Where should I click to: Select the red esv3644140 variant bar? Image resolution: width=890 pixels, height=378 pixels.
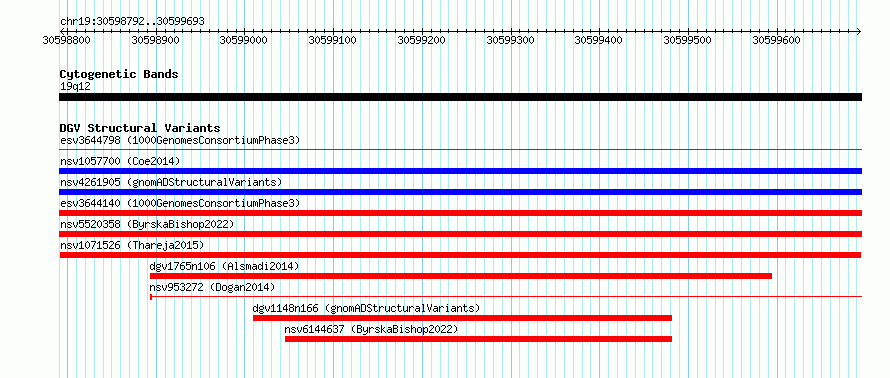(460, 213)
